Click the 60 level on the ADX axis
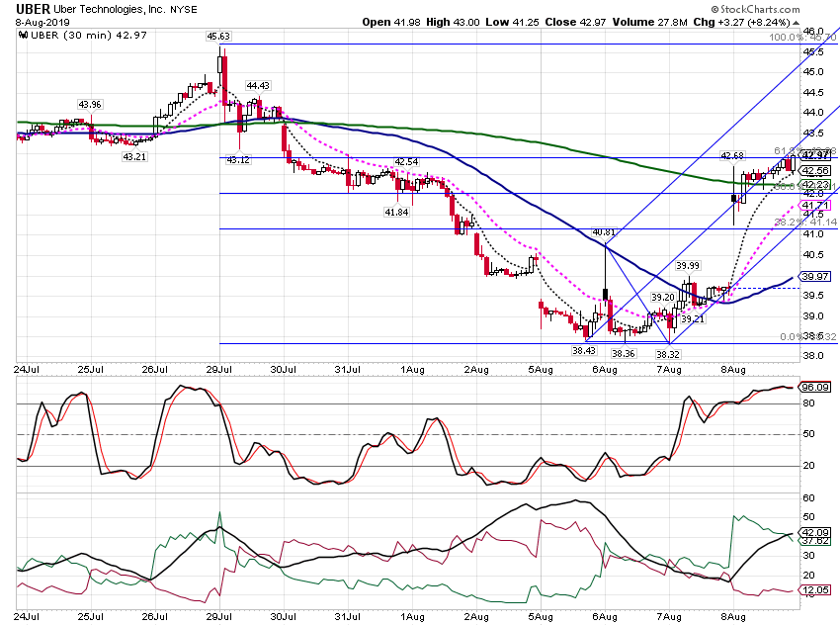Screen dimensions: 840x626 click(808, 498)
